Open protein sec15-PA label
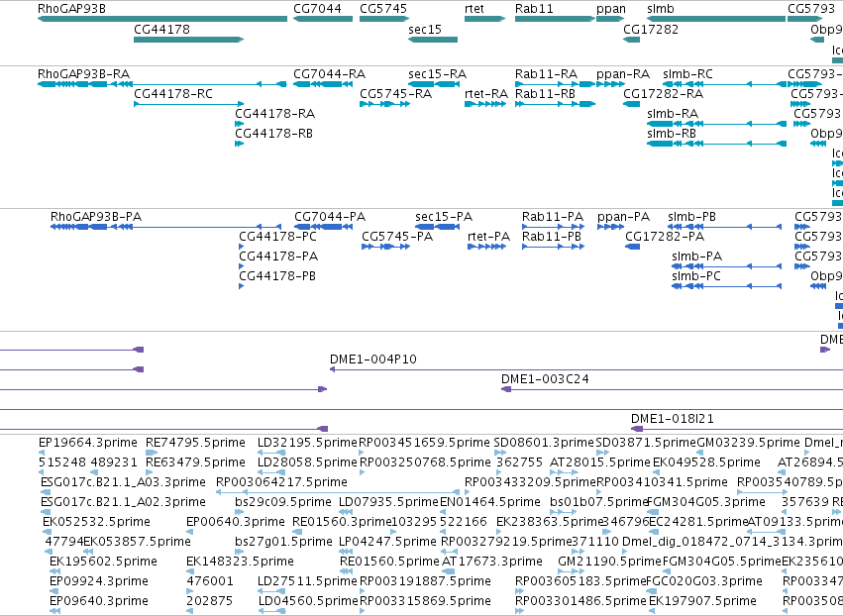This screenshot has height=616, width=843. [x=444, y=217]
